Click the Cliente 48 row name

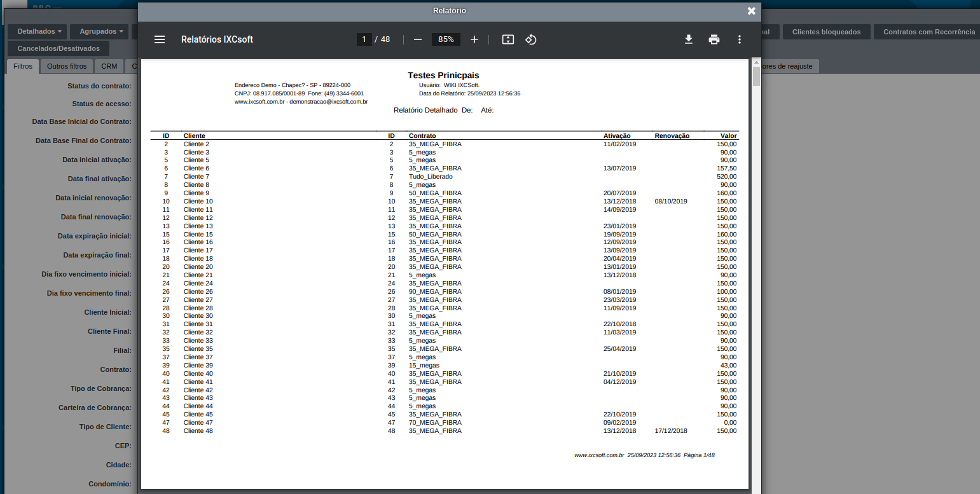(x=198, y=431)
